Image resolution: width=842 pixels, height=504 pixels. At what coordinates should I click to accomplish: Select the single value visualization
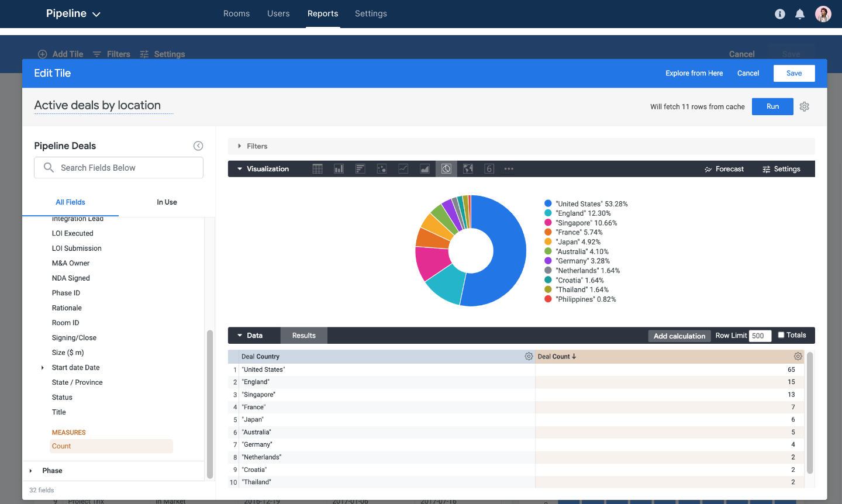click(x=489, y=168)
